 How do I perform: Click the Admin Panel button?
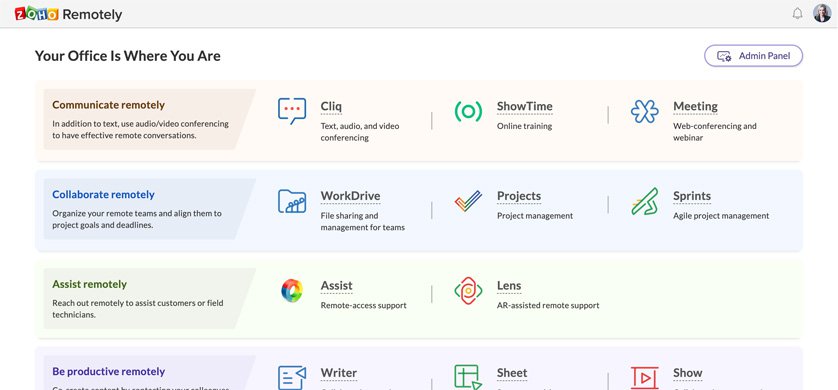tap(754, 56)
